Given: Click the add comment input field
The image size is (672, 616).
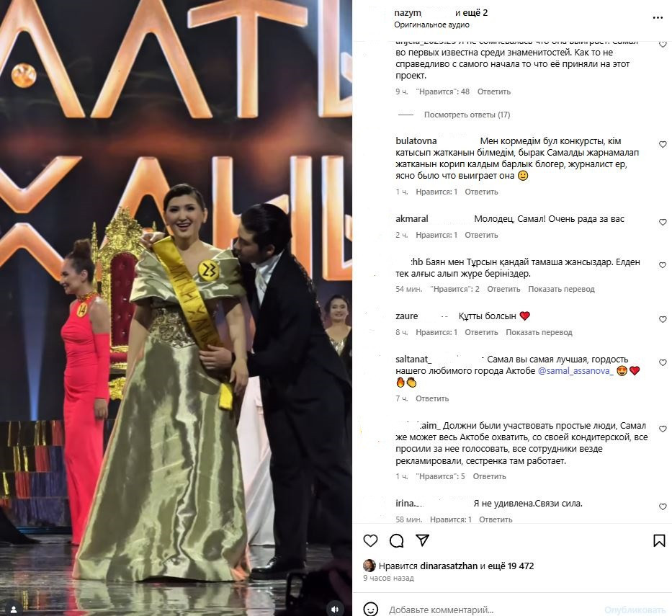Looking at the screenshot, I should 493,610.
